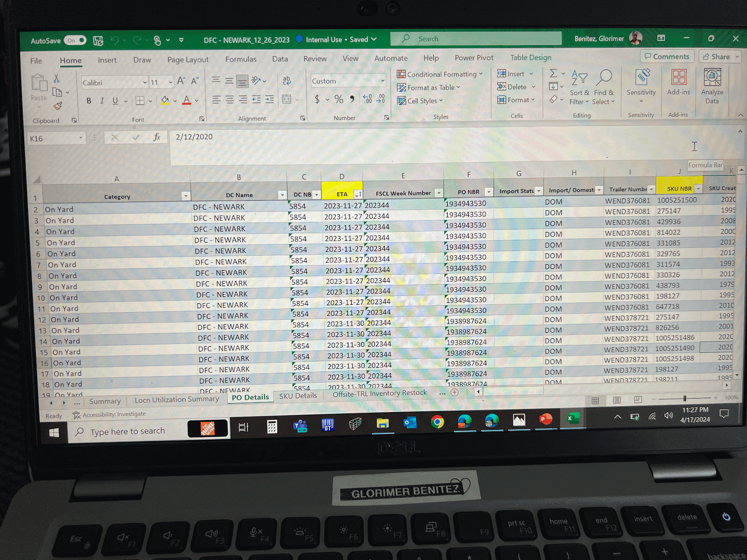Viewport: 747px width, 560px height.
Task: Open the PO NBR filter dropdown
Action: point(488,192)
